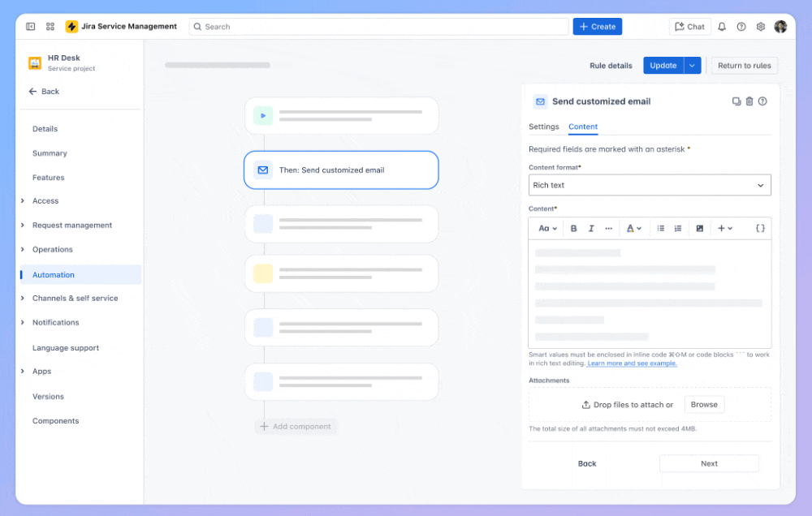This screenshot has width=812, height=516.
Task: Expand the Access section
Action: click(x=22, y=201)
